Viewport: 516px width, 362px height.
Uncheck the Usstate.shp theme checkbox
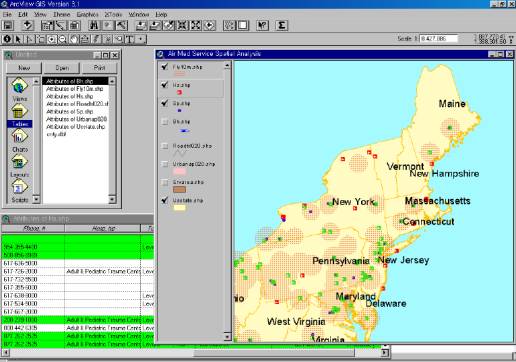point(165,200)
